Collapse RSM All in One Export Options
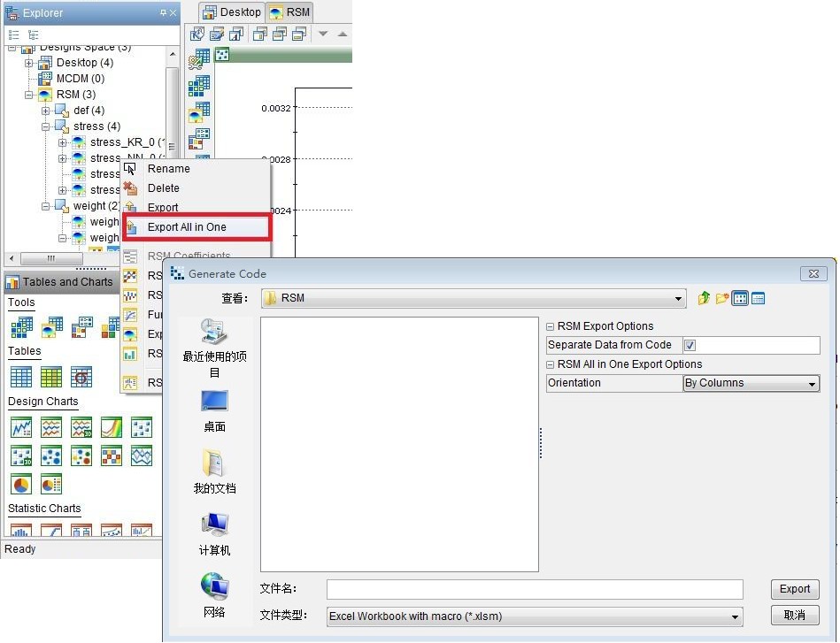Viewport: 840px width, 643px height. pyautogui.click(x=551, y=364)
